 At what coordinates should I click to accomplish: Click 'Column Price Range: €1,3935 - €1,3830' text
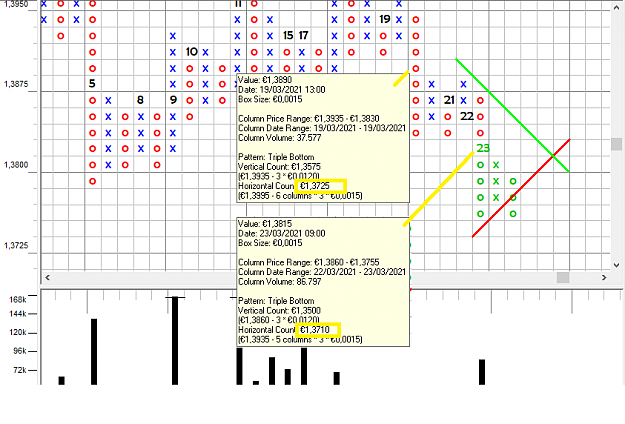[x=309, y=118]
